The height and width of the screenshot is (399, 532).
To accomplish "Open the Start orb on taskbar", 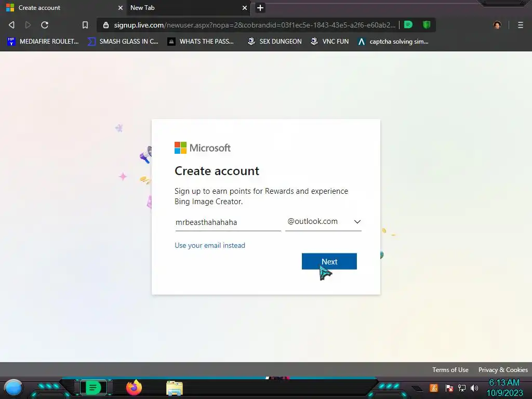I will pos(13,388).
